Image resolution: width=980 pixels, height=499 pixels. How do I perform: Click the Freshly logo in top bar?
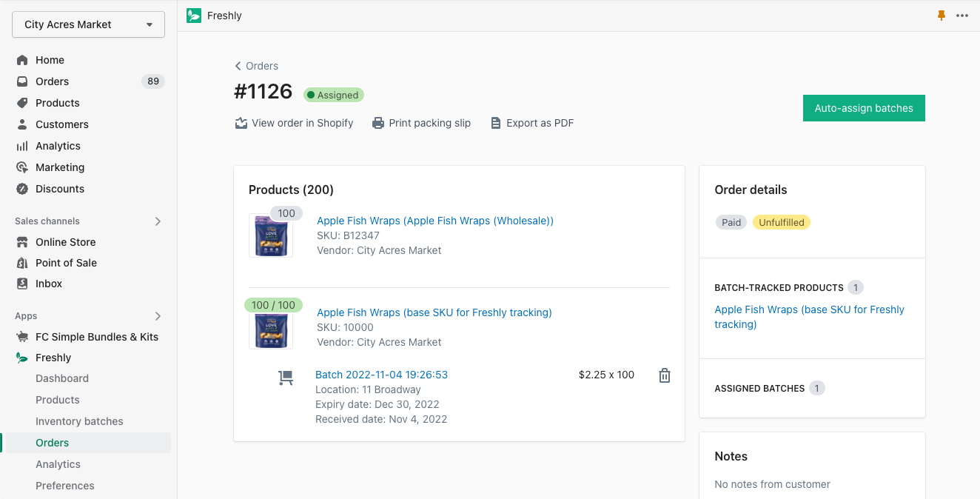194,16
